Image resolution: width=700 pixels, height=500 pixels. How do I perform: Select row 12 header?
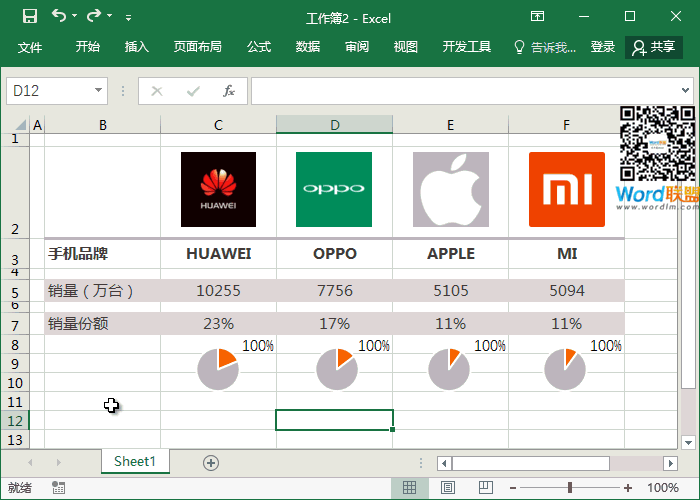(15, 421)
